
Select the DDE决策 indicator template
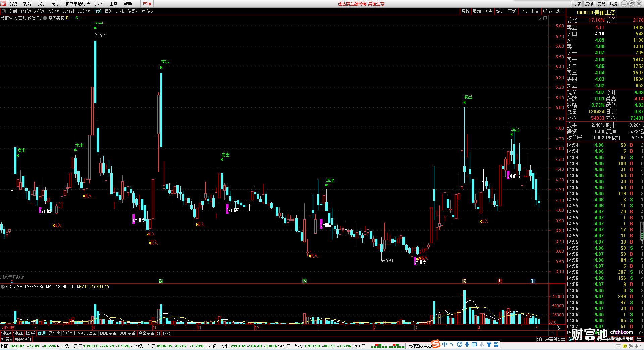(108, 333)
